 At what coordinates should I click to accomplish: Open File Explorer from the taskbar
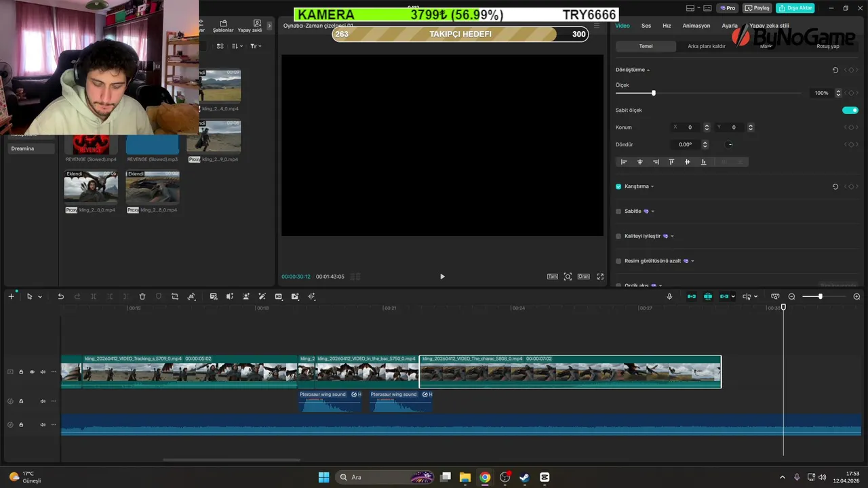465,477
